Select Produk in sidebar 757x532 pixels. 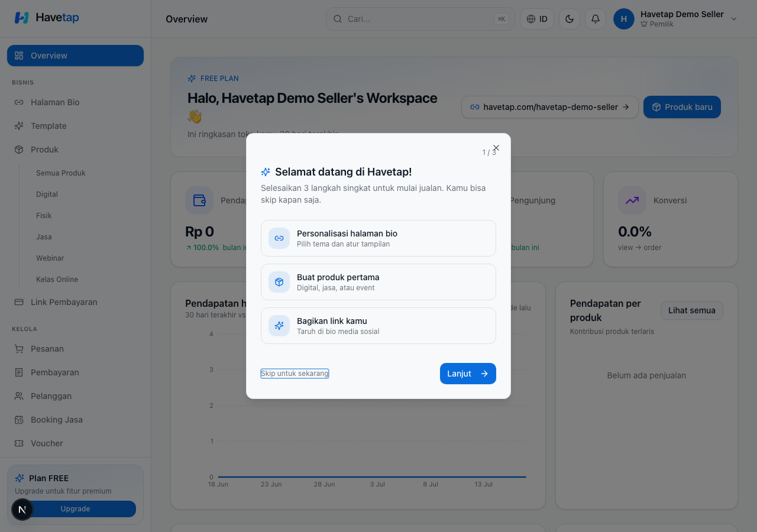pos(75,150)
